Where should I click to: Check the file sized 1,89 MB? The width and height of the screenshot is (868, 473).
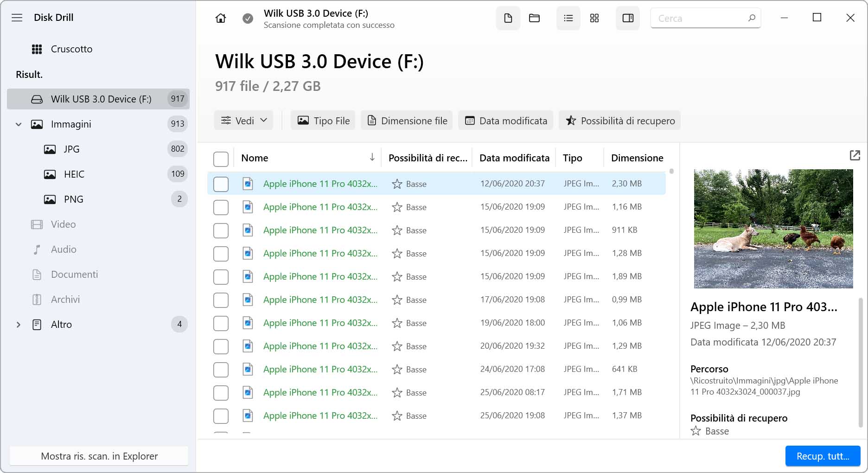pyautogui.click(x=221, y=277)
